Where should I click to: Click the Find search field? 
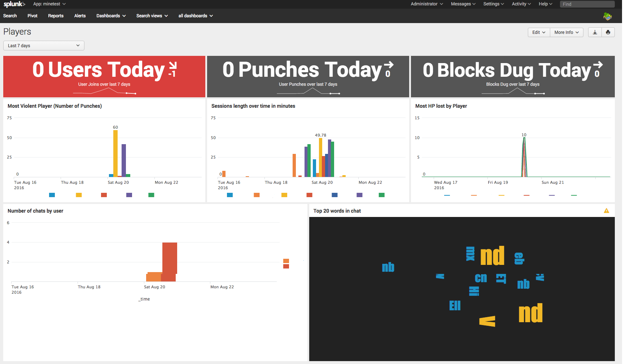pos(587,4)
